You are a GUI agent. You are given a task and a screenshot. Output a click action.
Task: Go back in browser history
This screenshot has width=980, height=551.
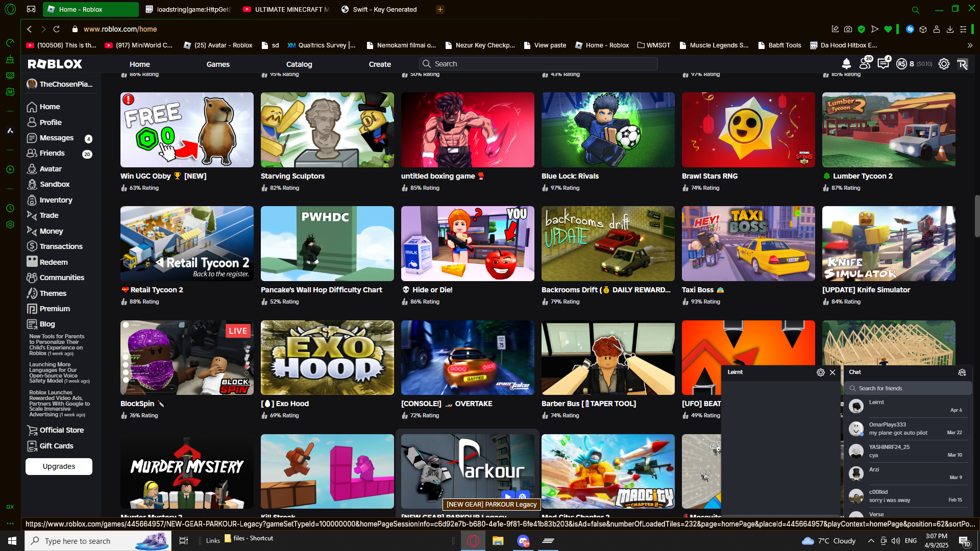pyautogui.click(x=30, y=29)
